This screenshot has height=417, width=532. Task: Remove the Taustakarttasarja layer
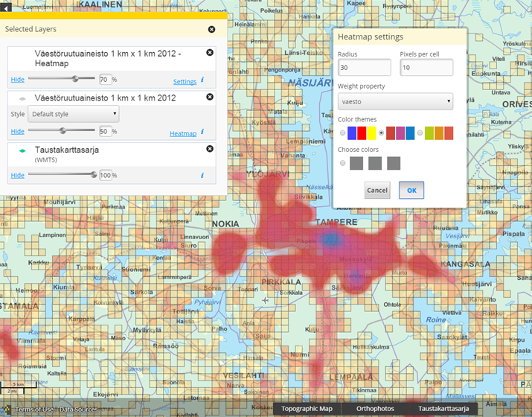point(210,149)
